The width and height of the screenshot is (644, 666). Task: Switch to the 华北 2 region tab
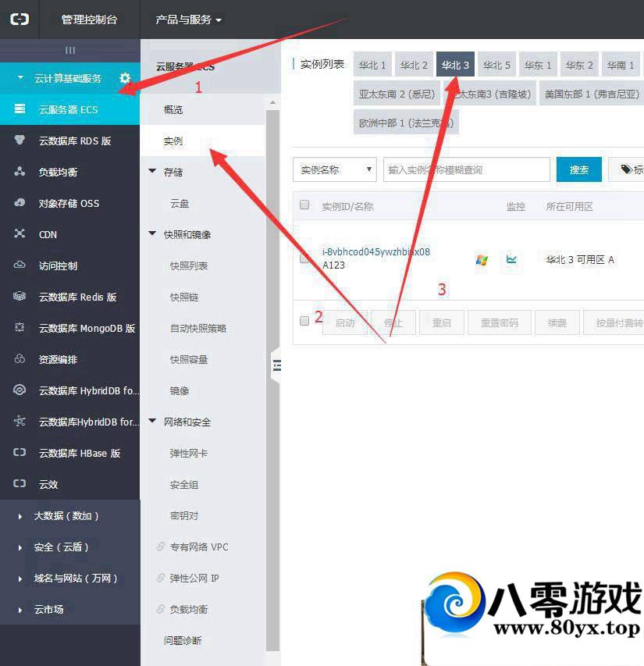[x=414, y=65]
